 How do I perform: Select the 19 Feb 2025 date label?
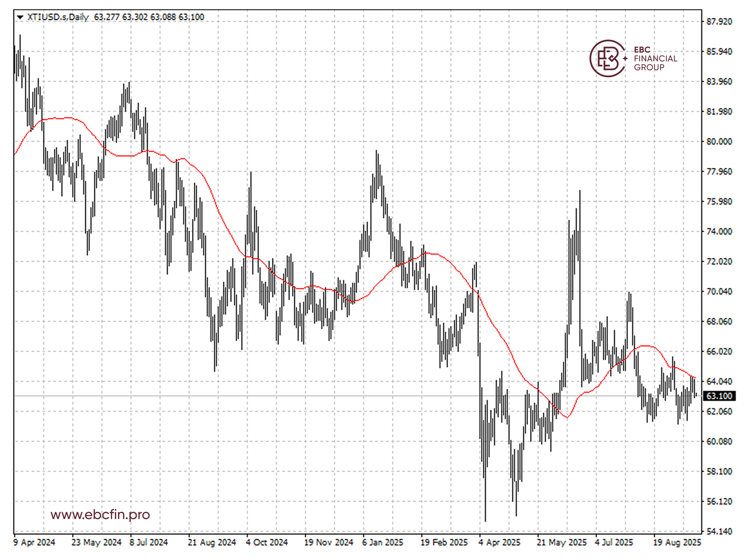[x=444, y=543]
